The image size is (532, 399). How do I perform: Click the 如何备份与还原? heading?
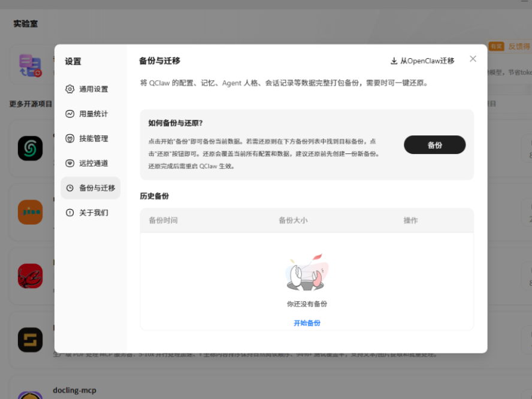coord(176,123)
